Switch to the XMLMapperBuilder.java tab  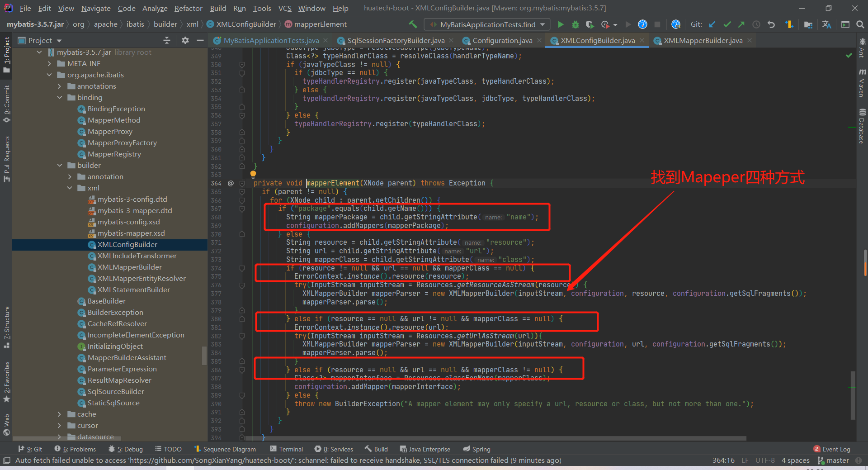703,41
